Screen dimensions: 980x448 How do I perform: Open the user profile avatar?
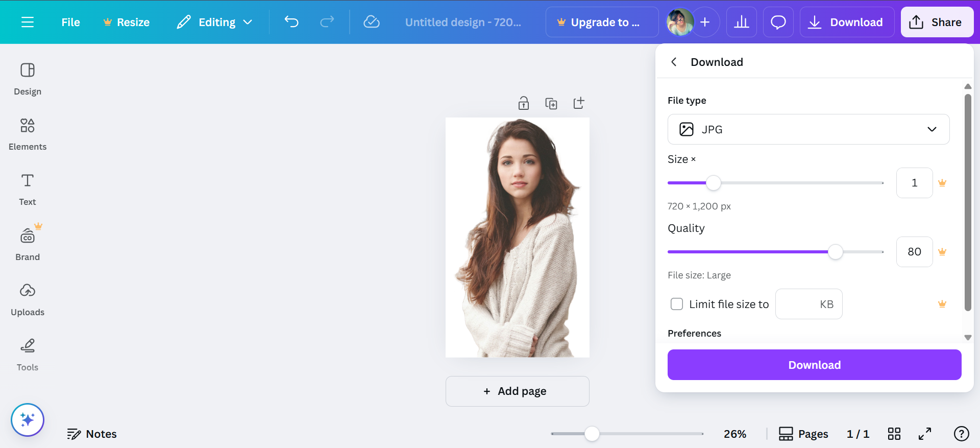680,22
